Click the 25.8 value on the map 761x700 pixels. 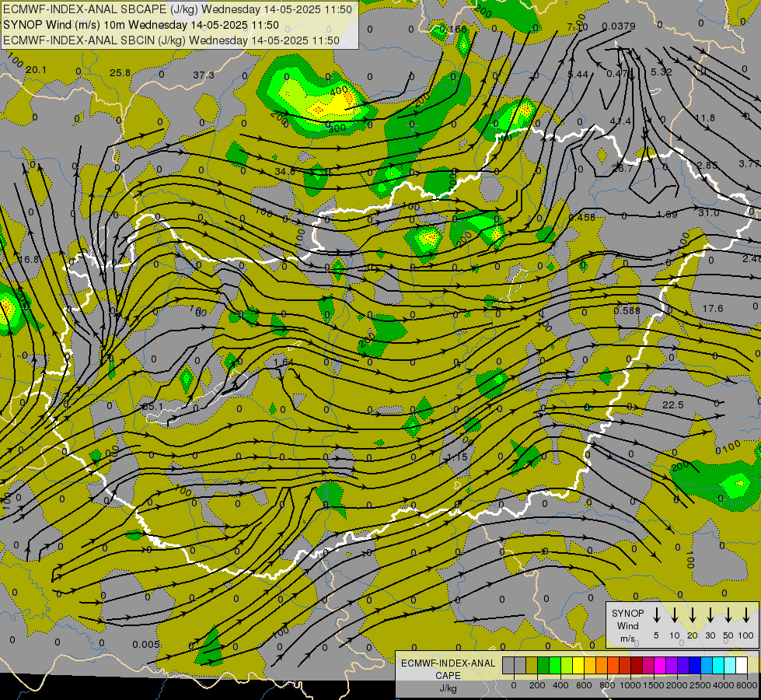[x=120, y=73]
